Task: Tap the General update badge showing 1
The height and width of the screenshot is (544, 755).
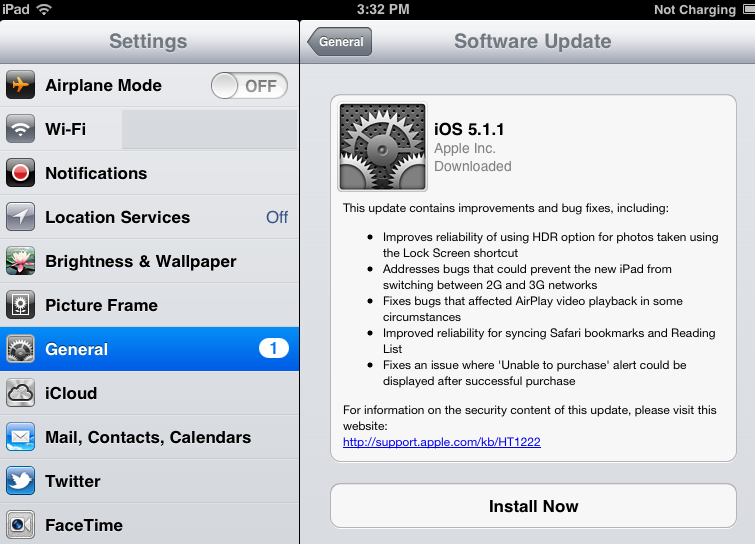Action: [273, 348]
